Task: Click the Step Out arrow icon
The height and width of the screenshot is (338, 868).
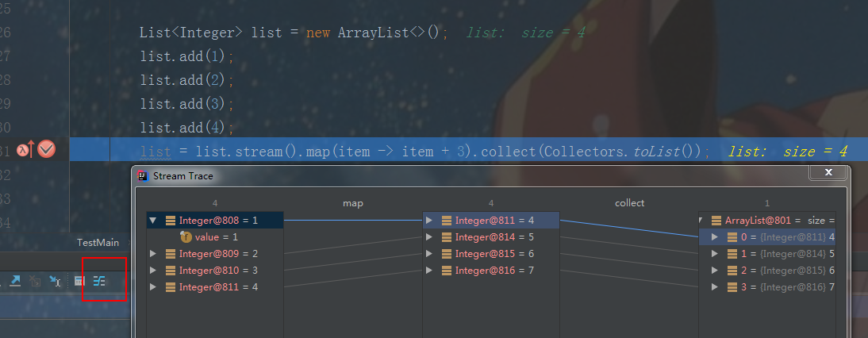Action: 16,281
